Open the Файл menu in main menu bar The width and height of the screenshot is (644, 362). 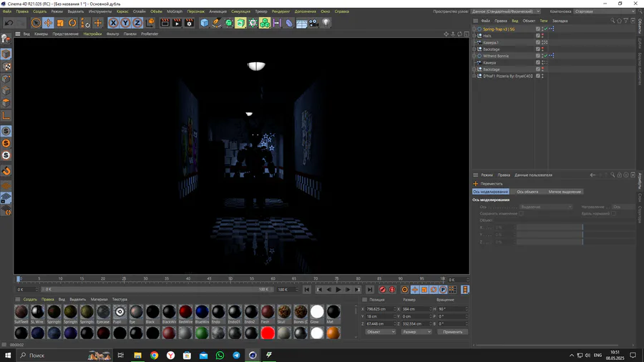point(7,11)
